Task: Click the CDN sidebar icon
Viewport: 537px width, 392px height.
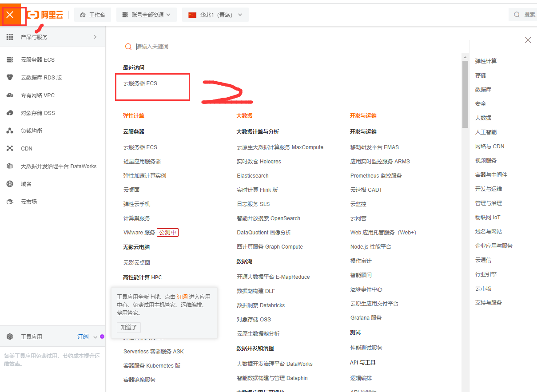Action: pos(10,148)
